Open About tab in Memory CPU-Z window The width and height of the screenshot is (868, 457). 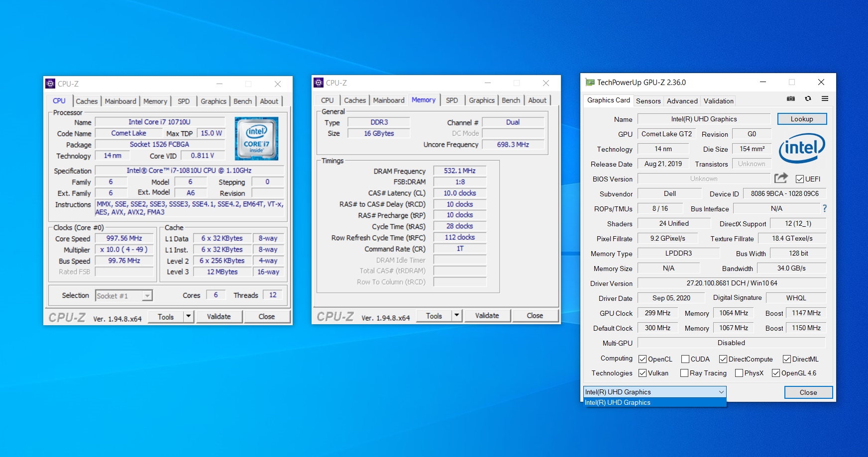click(537, 100)
